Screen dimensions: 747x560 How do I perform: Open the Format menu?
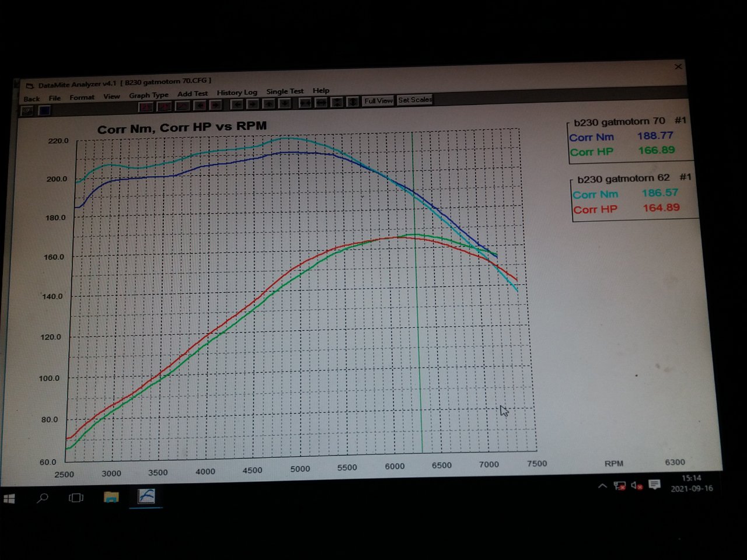(82, 97)
